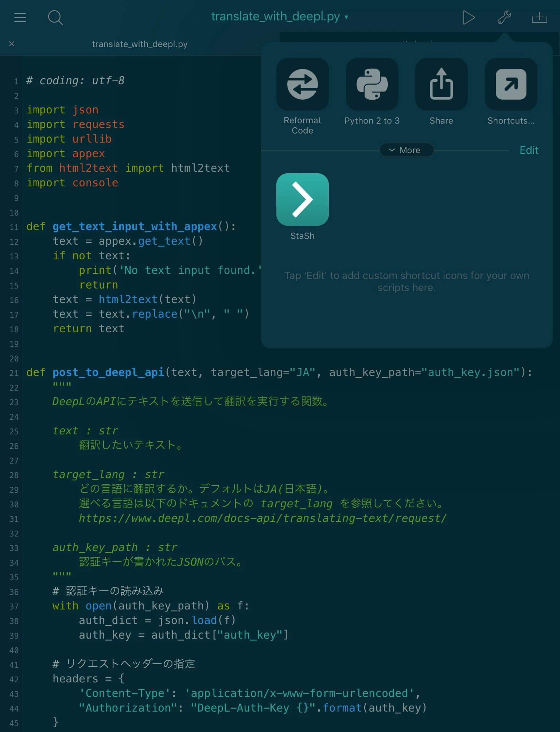Click the 'return text' statement
Image resolution: width=560 pixels, height=732 pixels.
[x=89, y=329]
